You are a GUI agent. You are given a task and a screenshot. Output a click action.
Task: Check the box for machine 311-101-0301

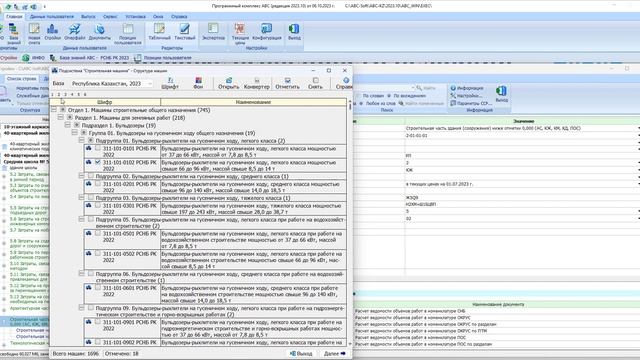(98, 205)
